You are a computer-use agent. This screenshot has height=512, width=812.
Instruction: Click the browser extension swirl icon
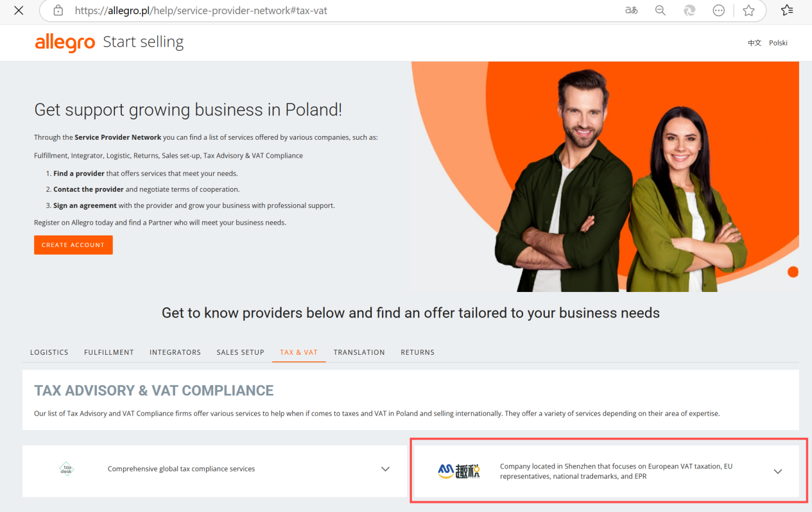tap(689, 10)
